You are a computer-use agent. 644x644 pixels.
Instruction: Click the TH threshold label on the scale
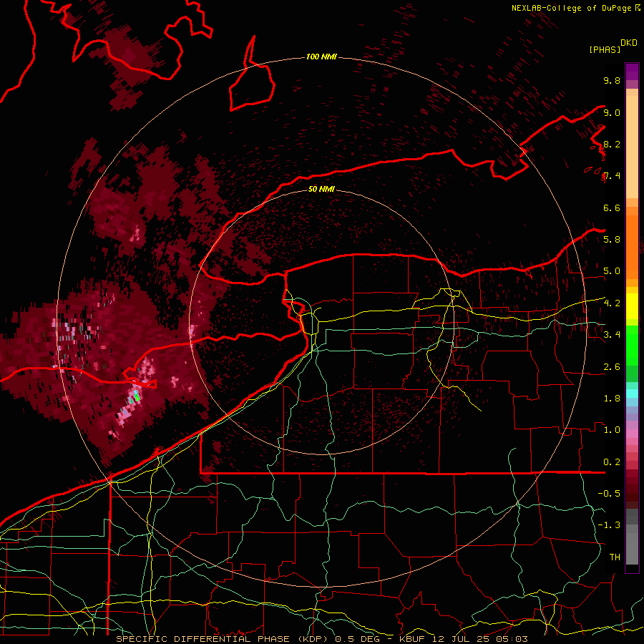click(615, 557)
